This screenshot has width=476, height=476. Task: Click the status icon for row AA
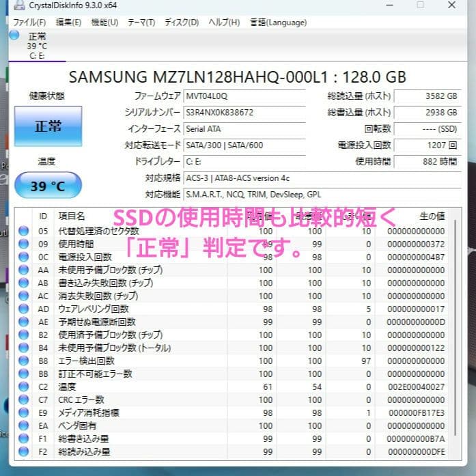[23, 270]
